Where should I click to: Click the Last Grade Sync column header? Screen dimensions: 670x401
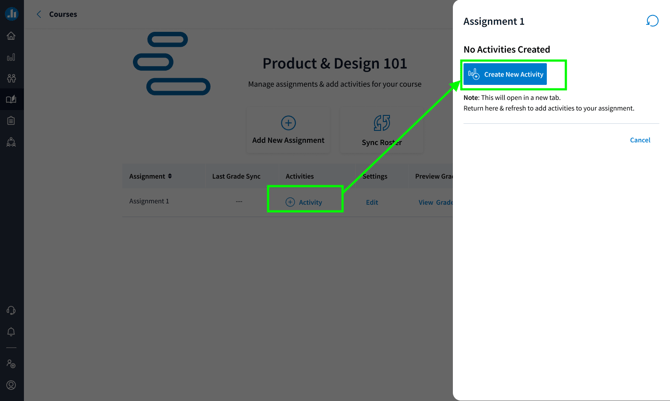tap(236, 176)
